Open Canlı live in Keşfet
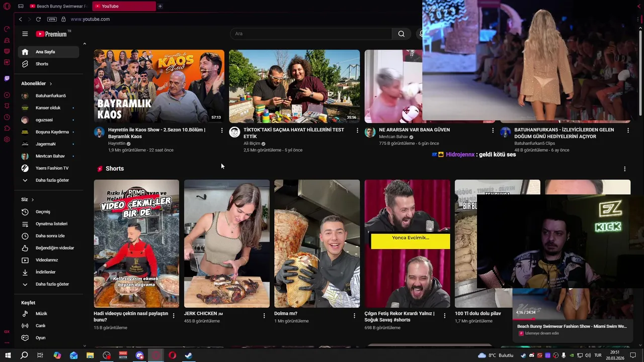Viewport: 644px width, 362px height. click(x=48, y=326)
